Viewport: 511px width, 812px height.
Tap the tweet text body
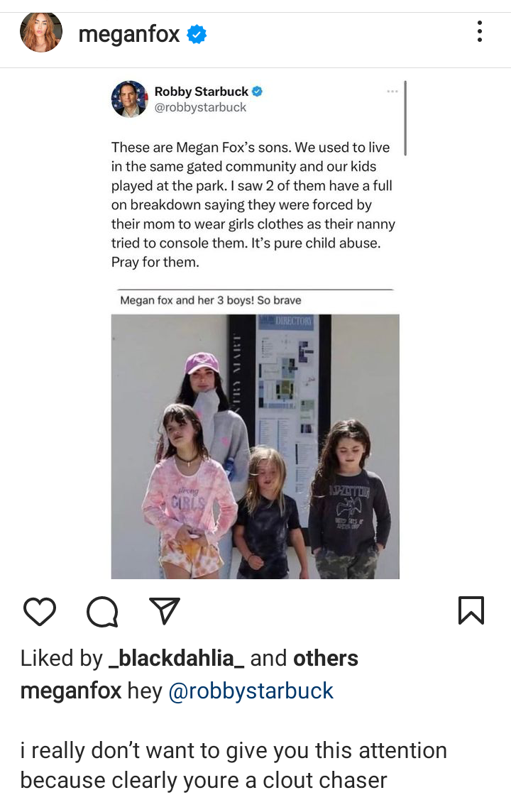253,204
